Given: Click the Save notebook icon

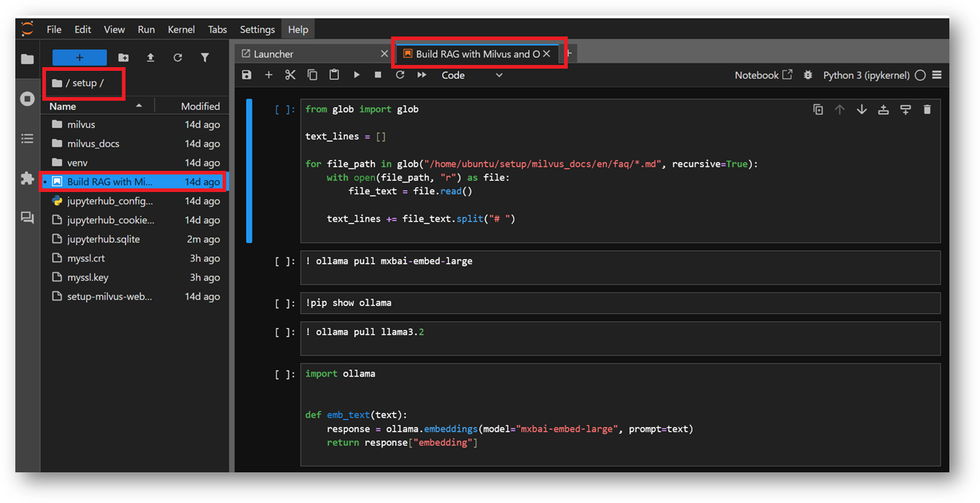Looking at the screenshot, I should click(x=247, y=75).
